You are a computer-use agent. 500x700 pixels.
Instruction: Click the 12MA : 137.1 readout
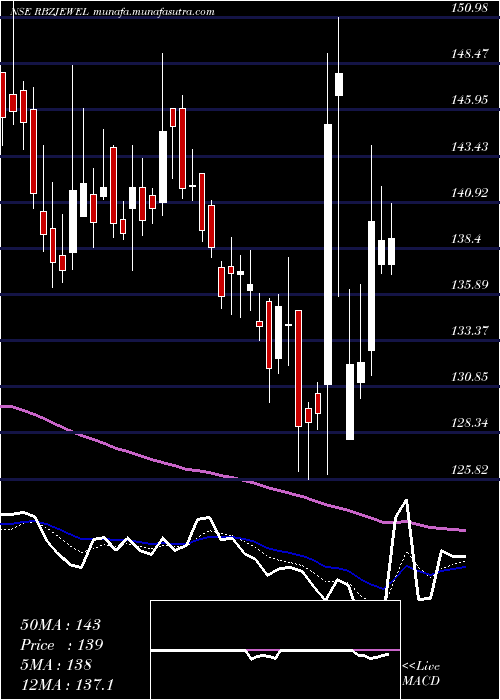coord(67,684)
